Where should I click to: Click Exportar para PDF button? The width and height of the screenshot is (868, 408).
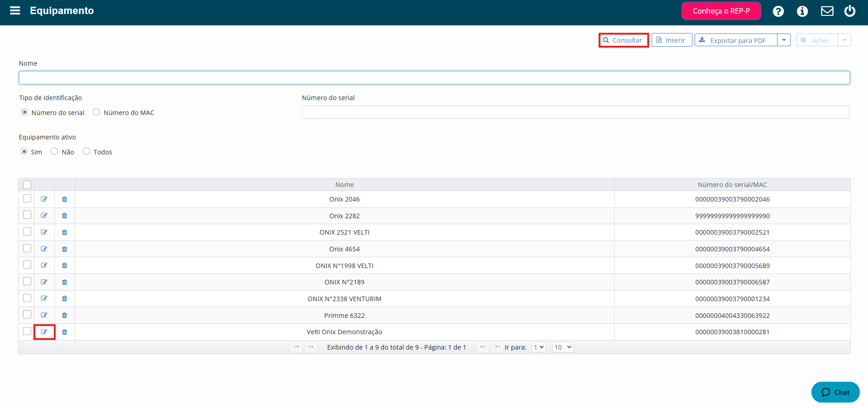(x=736, y=40)
